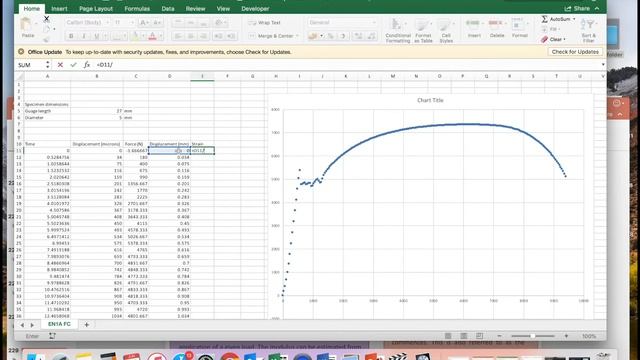This screenshot has height=360, width=640.
Task: Click the Decrease Indent icon
Action: [218, 36]
